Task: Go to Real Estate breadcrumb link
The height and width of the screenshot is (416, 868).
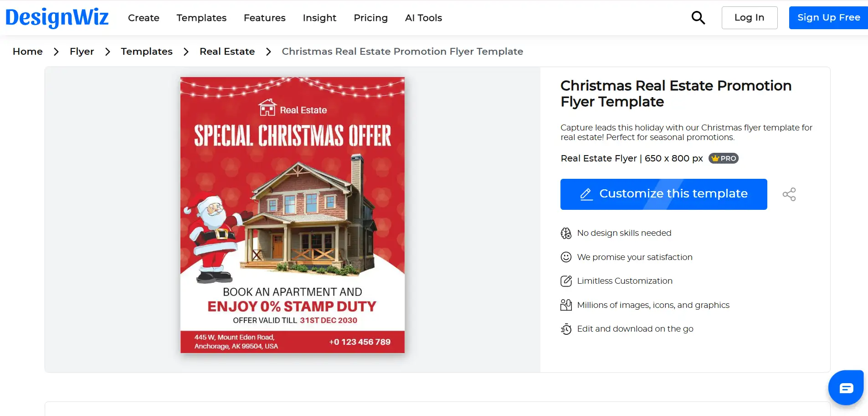Action: (x=227, y=52)
